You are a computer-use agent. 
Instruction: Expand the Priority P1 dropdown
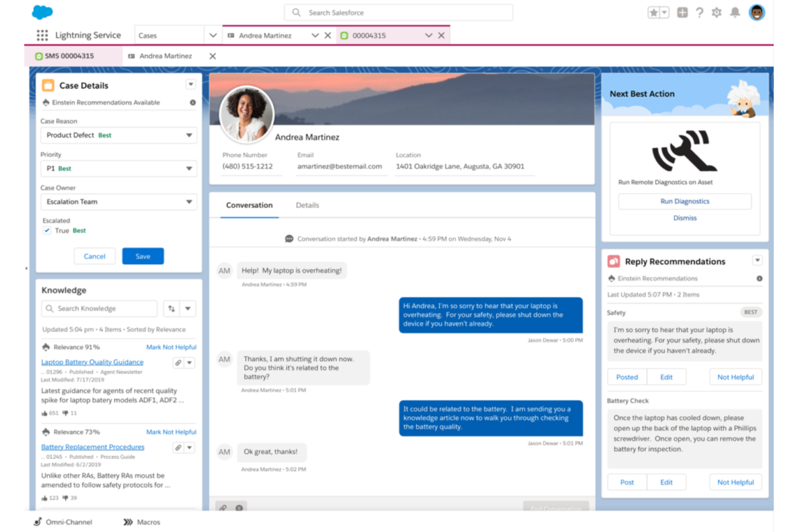pyautogui.click(x=189, y=168)
